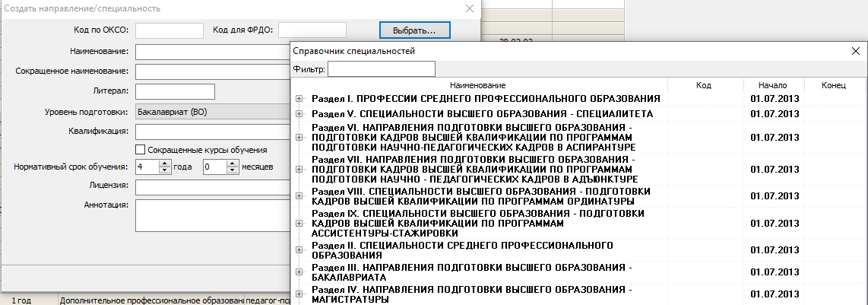Sort list by Наименование column header
Screen dimensions: 868x305
[x=477, y=85]
